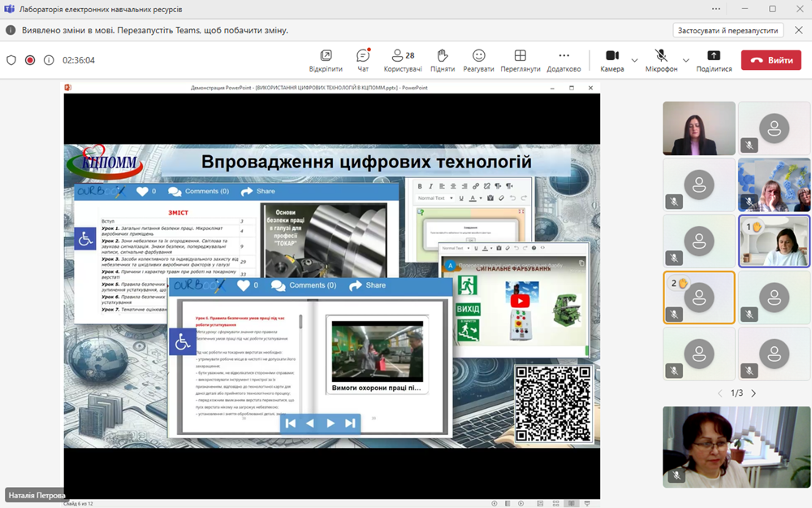Open the Чат panel
The image size is (812, 508).
click(362, 59)
